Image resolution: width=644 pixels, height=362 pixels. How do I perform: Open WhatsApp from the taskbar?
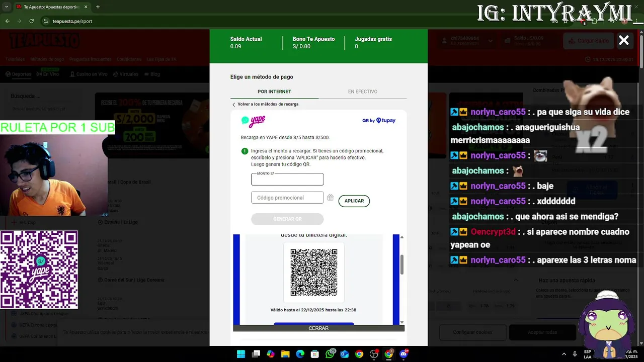click(x=330, y=354)
